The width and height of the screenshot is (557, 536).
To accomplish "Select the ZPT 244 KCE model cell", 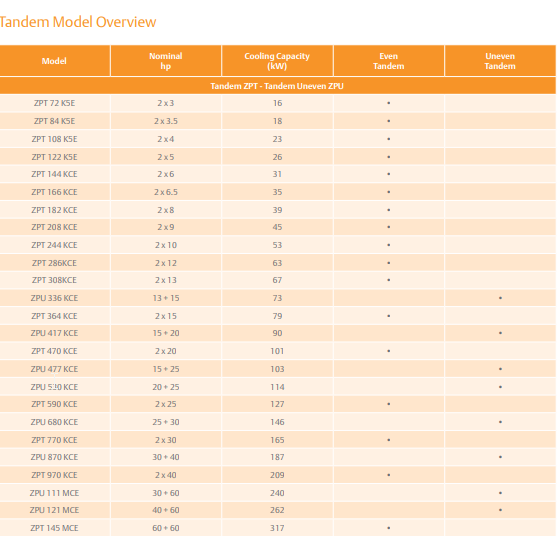I will pyautogui.click(x=54, y=245).
